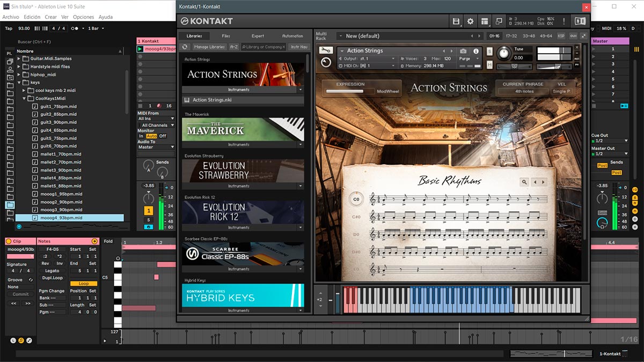Image resolution: width=644 pixels, height=362 pixels.
Task: Toggle Action Strings Solo S button
Action: coord(489,51)
